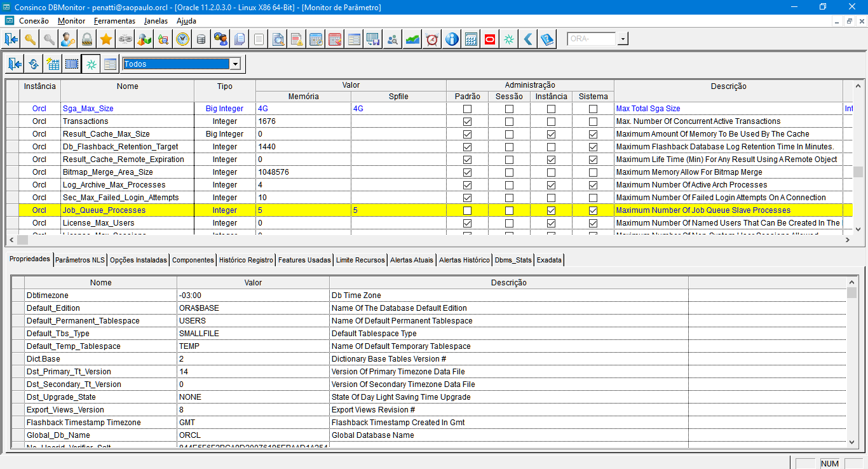Click the Memória column header

point(304,97)
